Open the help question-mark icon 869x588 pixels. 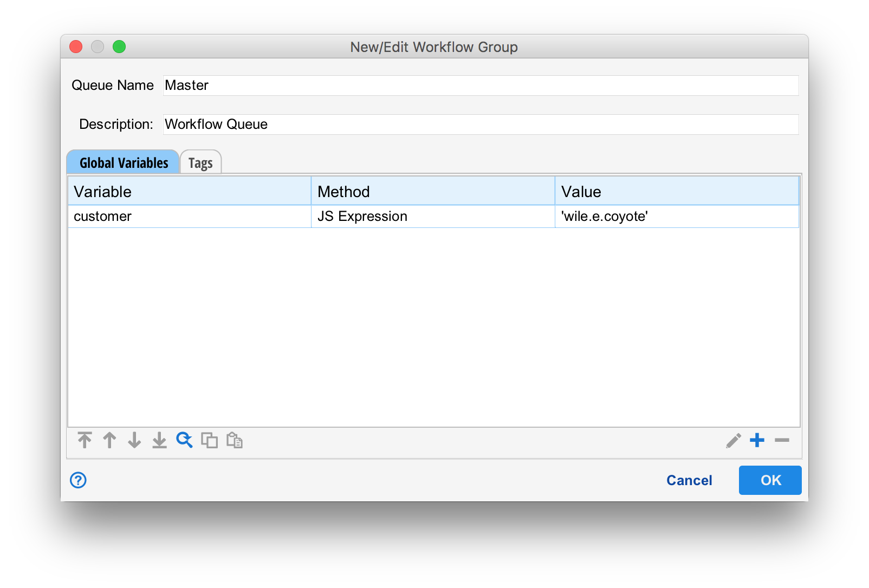pyautogui.click(x=77, y=480)
